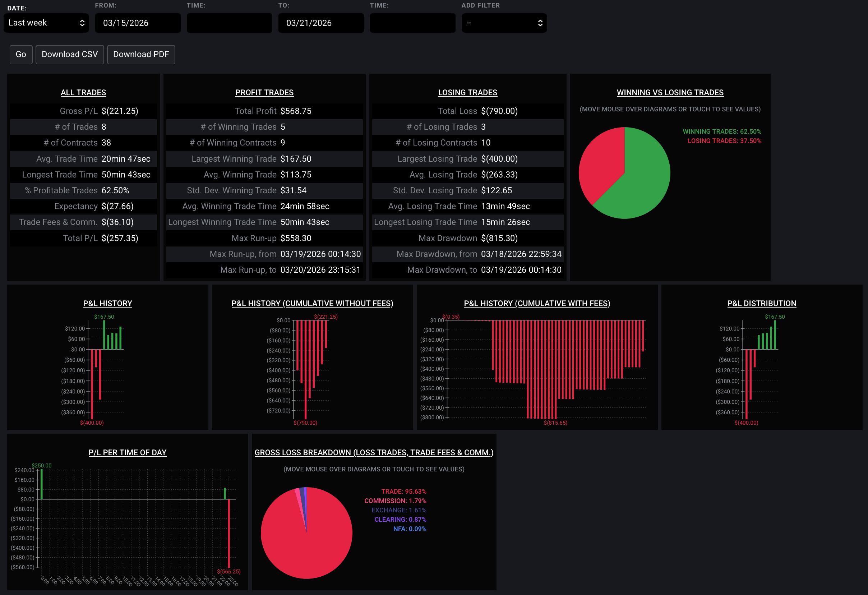
Task: Click the All Trades section heading
Action: click(x=83, y=93)
